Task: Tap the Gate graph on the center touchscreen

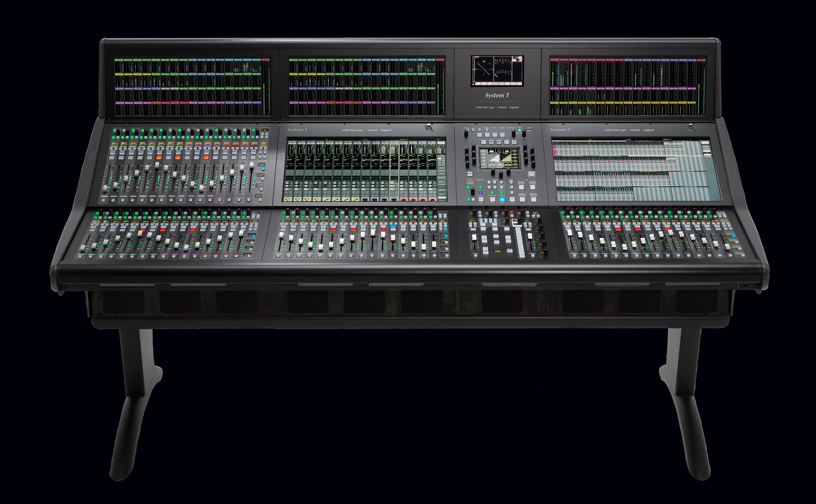Action: click(x=506, y=158)
